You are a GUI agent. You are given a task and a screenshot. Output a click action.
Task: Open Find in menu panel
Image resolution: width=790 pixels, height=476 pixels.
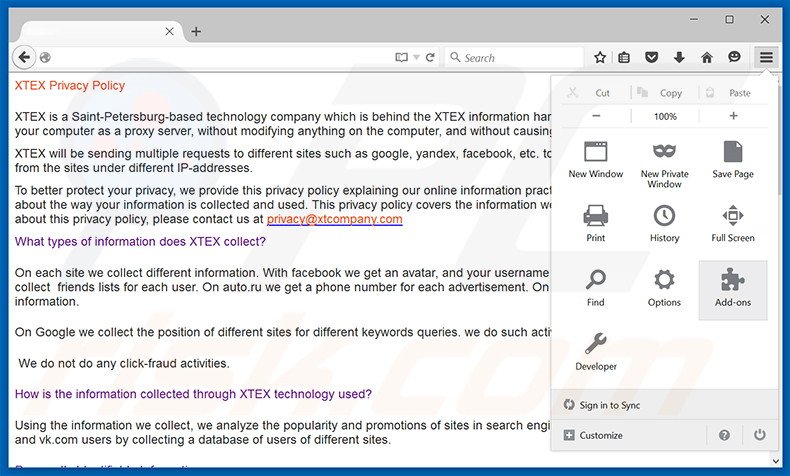(x=596, y=288)
